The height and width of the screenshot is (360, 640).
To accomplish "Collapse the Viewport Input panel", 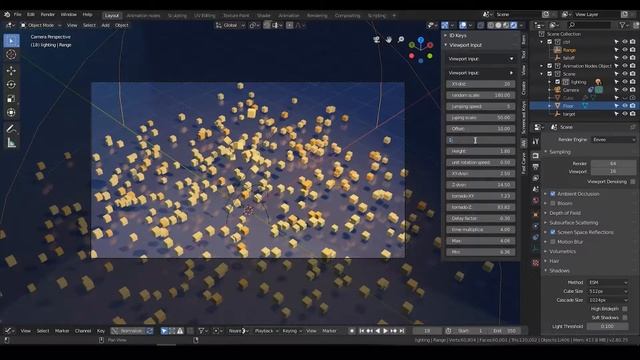I will [464, 45].
